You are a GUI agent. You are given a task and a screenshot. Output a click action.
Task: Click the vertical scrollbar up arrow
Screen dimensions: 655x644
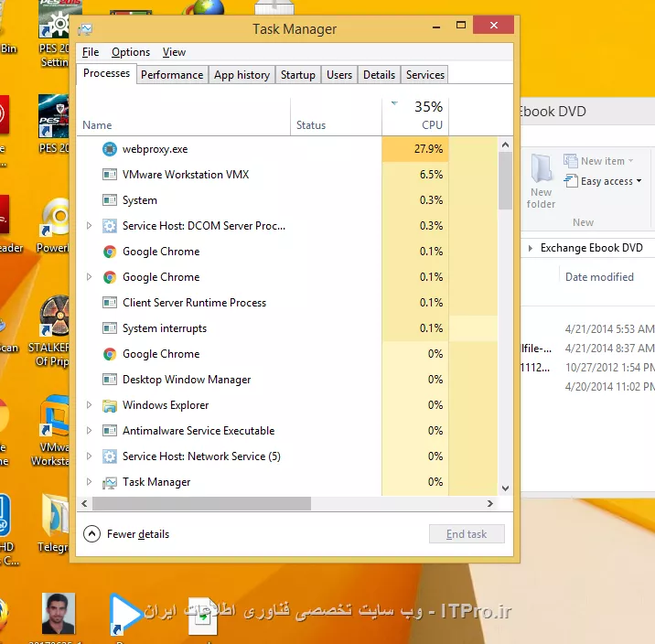coord(505,145)
